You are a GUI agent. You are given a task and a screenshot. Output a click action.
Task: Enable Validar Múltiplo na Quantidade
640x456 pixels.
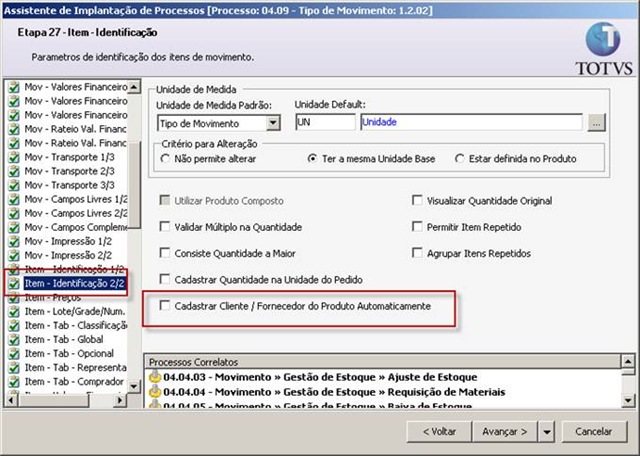point(164,227)
